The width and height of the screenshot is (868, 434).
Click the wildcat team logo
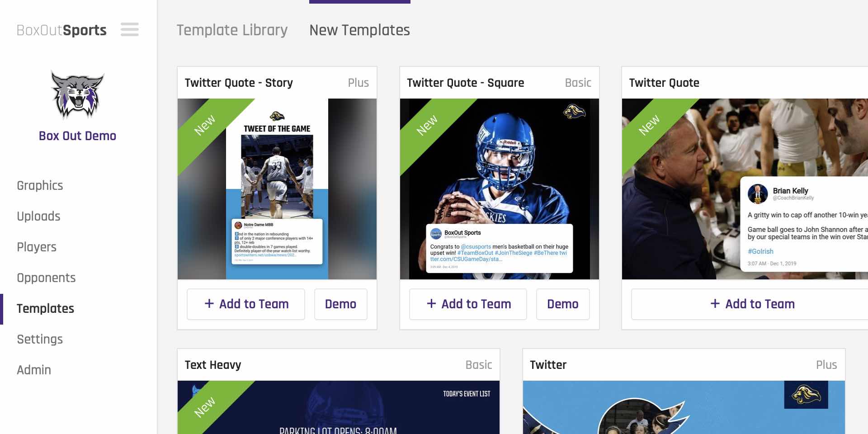click(x=78, y=94)
